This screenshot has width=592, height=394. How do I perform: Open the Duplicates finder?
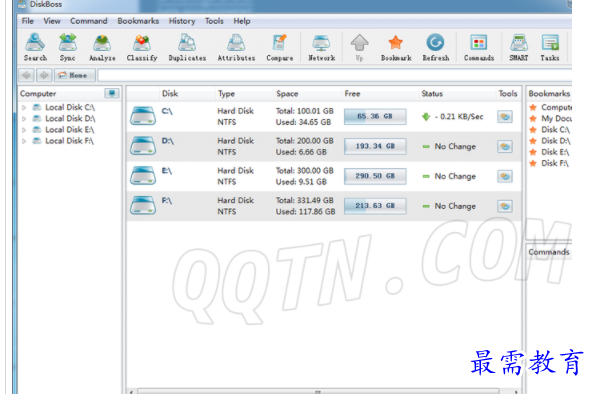[x=187, y=47]
